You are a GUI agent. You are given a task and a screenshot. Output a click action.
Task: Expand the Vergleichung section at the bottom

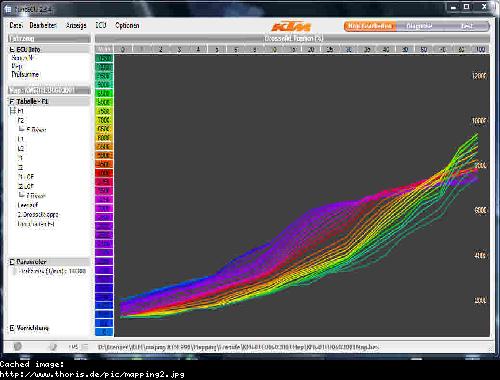(12, 328)
